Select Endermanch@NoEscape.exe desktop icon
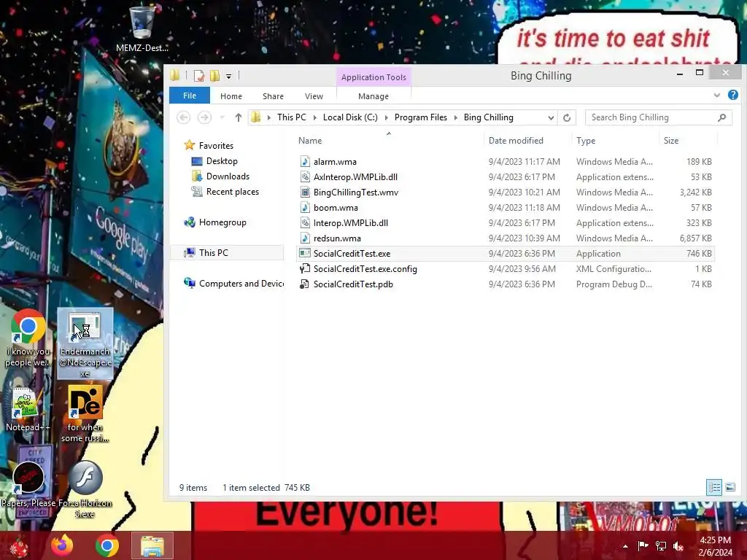Image resolution: width=747 pixels, height=560 pixels. click(x=85, y=343)
